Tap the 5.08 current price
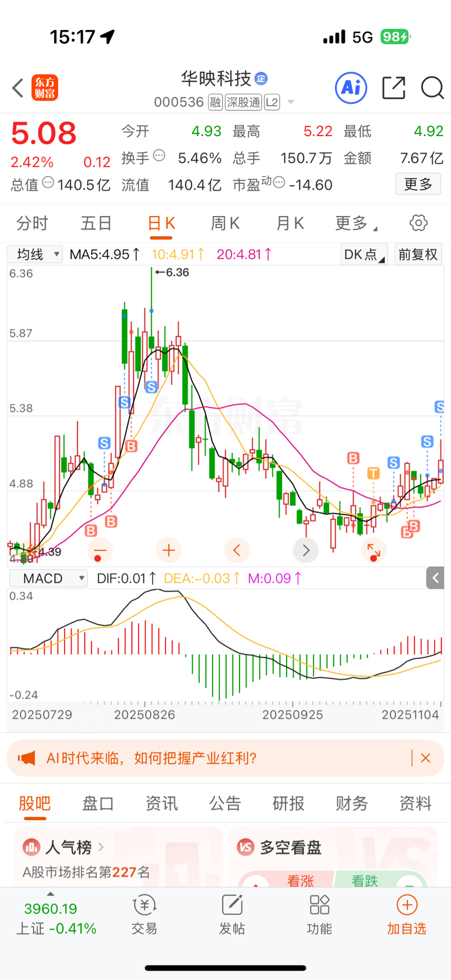The image size is (451, 980). tap(44, 133)
